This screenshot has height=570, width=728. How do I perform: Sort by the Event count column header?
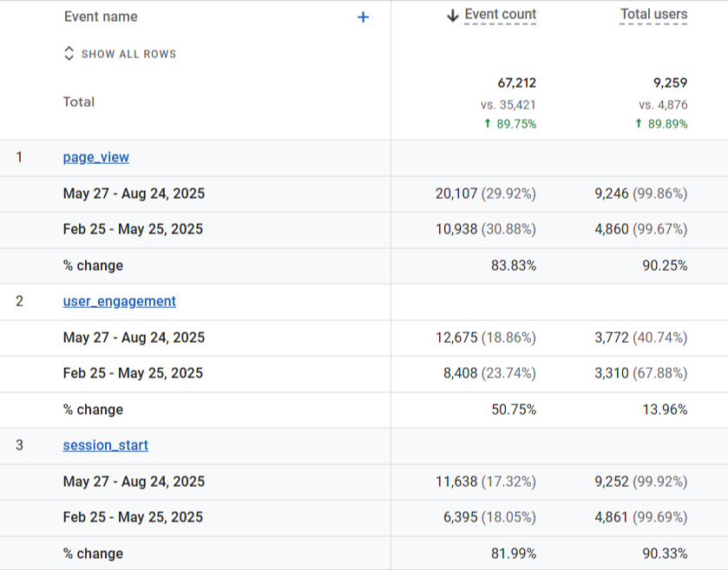coord(500,15)
